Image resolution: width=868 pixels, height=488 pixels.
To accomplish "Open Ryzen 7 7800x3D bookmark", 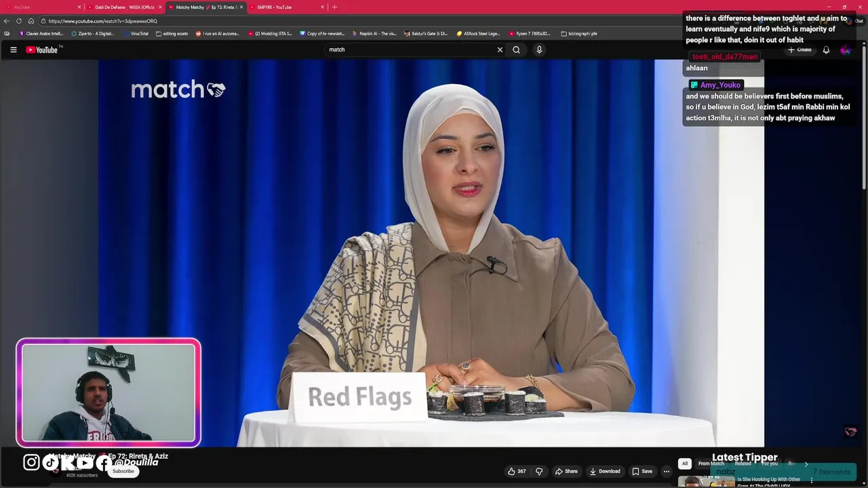I will point(530,33).
